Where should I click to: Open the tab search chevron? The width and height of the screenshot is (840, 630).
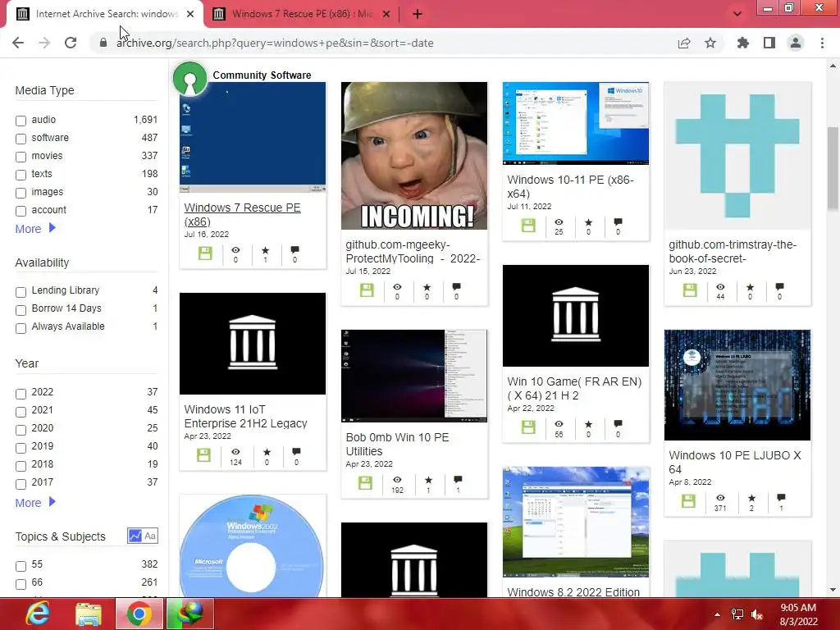[737, 14]
